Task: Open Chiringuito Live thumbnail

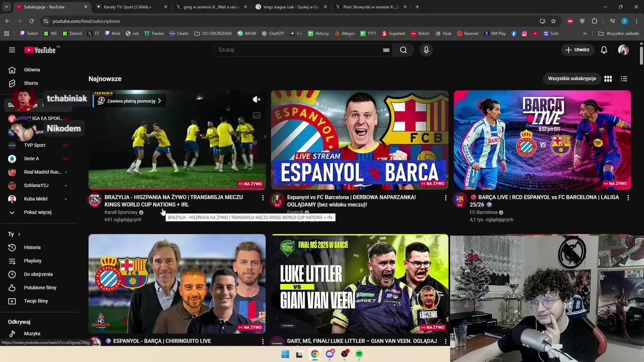Action: click(x=177, y=284)
